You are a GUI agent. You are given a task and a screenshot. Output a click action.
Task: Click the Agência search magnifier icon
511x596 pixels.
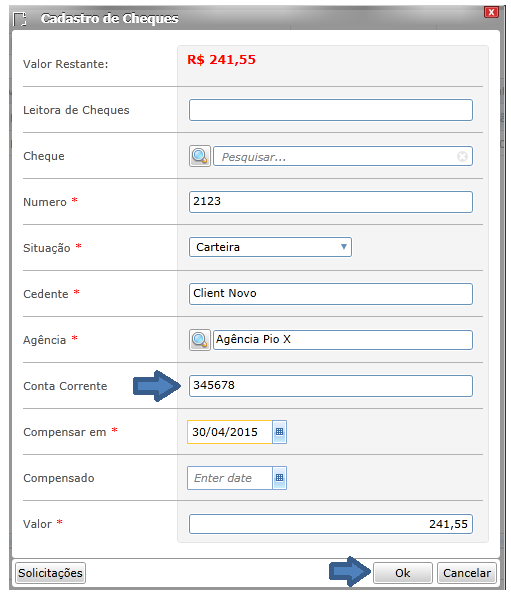pos(200,340)
